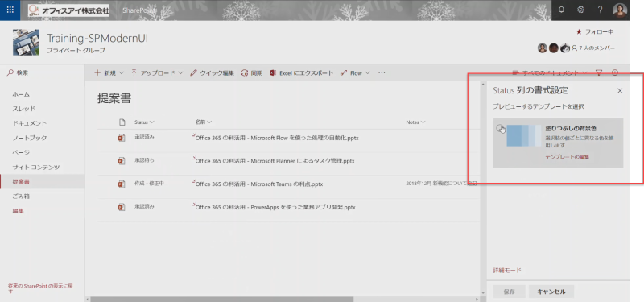Click the Following star icon
This screenshot has height=302, width=644.
point(579,31)
